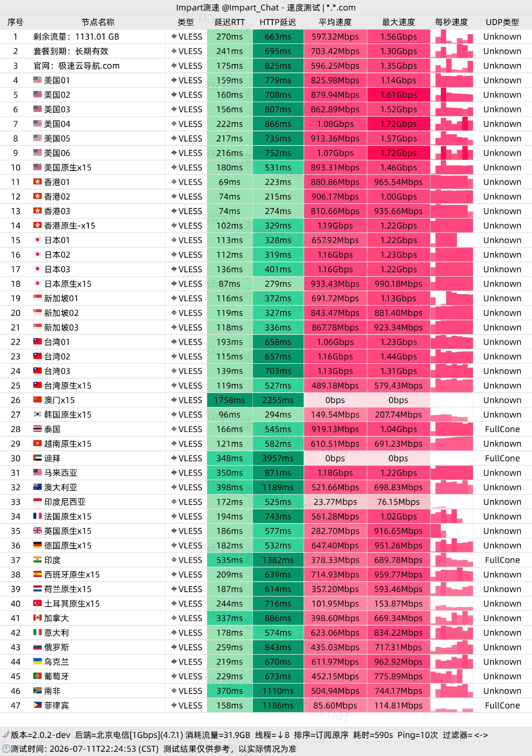Screen dimensions: 532x756
Task: Click the Canada flag beside 加拿大
Action: click(x=37, y=618)
